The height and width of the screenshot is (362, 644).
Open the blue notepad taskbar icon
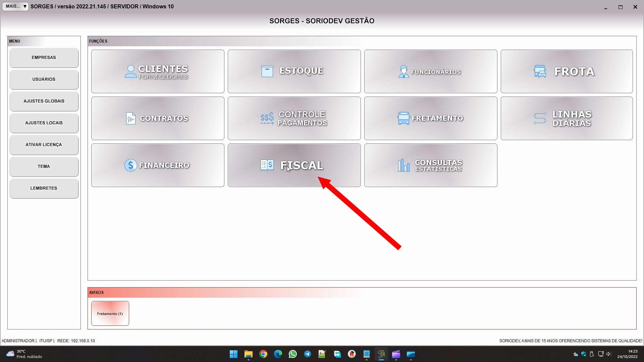367,354
